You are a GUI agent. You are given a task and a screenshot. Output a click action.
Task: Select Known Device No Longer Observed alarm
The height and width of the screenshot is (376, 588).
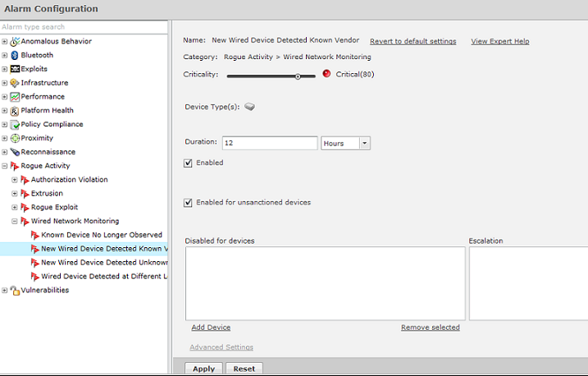point(102,235)
